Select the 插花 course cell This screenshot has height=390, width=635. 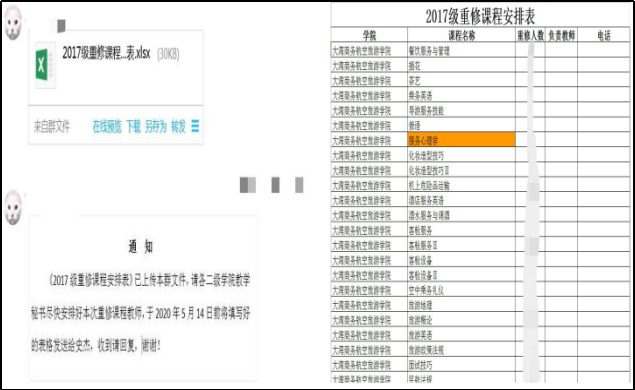461,66
